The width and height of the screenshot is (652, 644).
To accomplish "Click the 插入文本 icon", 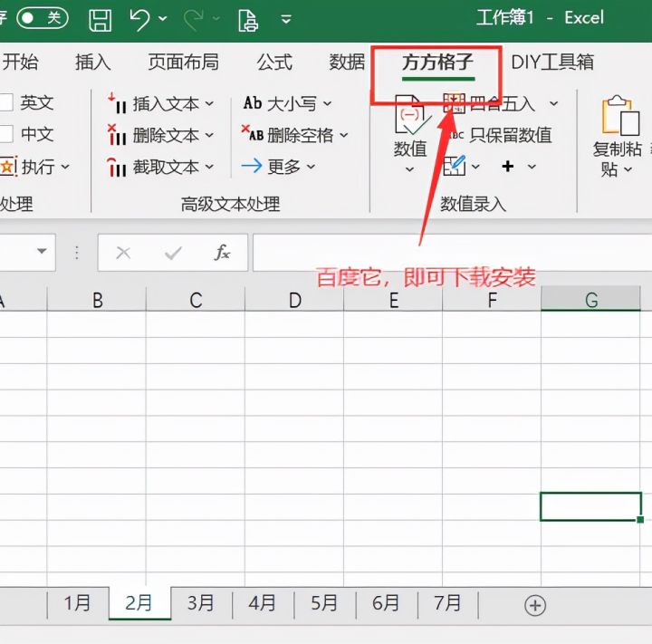I will click(x=117, y=103).
